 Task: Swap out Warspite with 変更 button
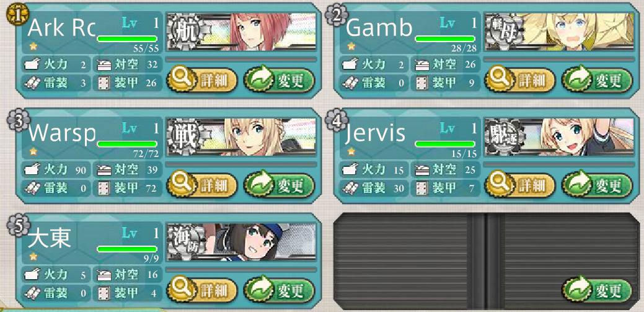(x=280, y=185)
